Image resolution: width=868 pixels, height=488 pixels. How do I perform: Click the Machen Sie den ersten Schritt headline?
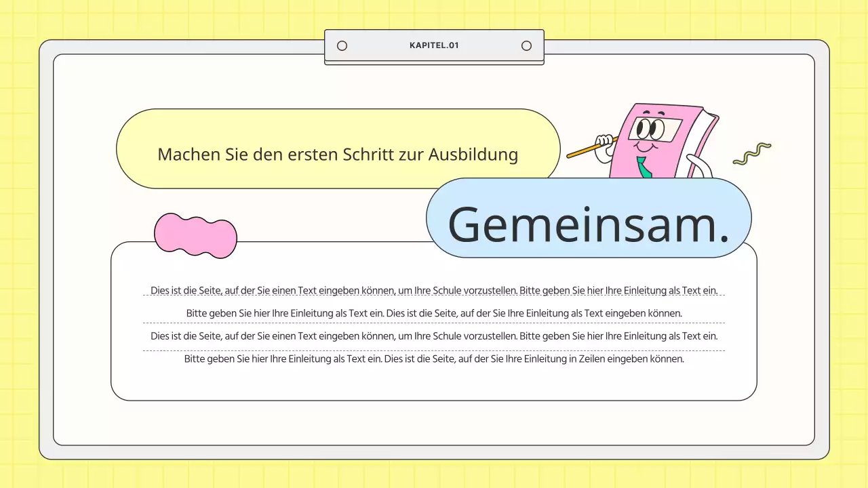click(x=338, y=155)
